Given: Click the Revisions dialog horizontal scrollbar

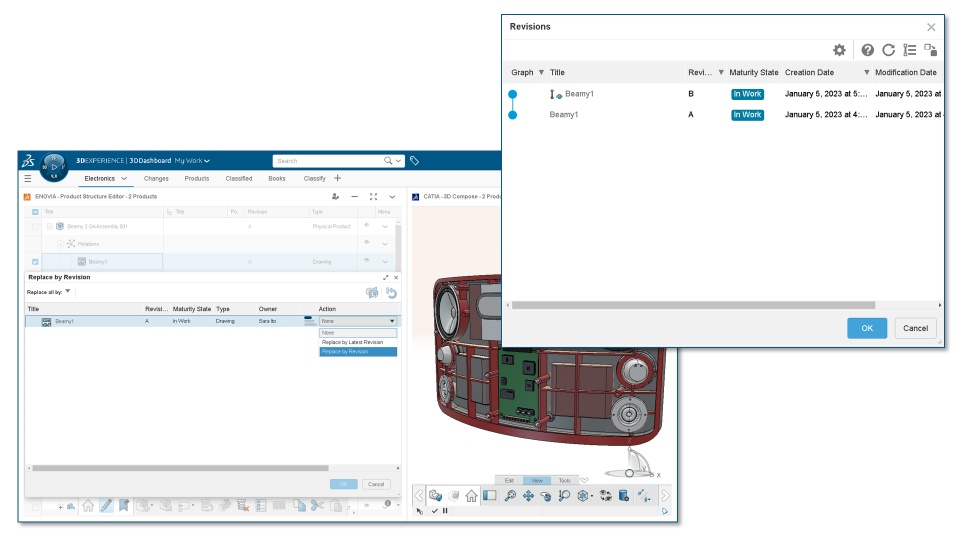Looking at the screenshot, I should coord(693,305).
